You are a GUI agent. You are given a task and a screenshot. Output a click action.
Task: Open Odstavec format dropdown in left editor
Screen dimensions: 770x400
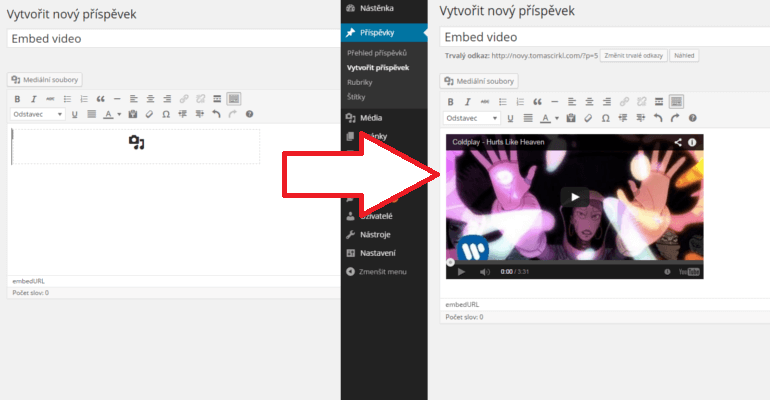coord(37,114)
